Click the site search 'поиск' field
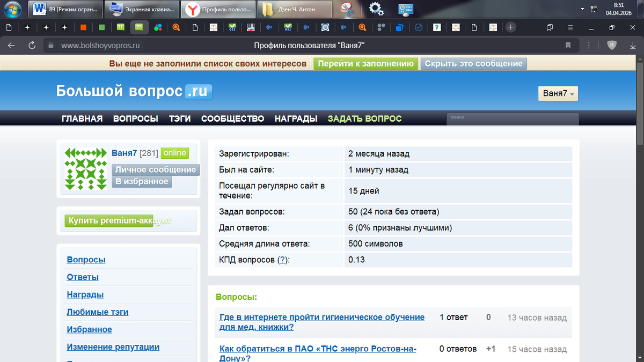This screenshot has width=644, height=362. [x=513, y=119]
